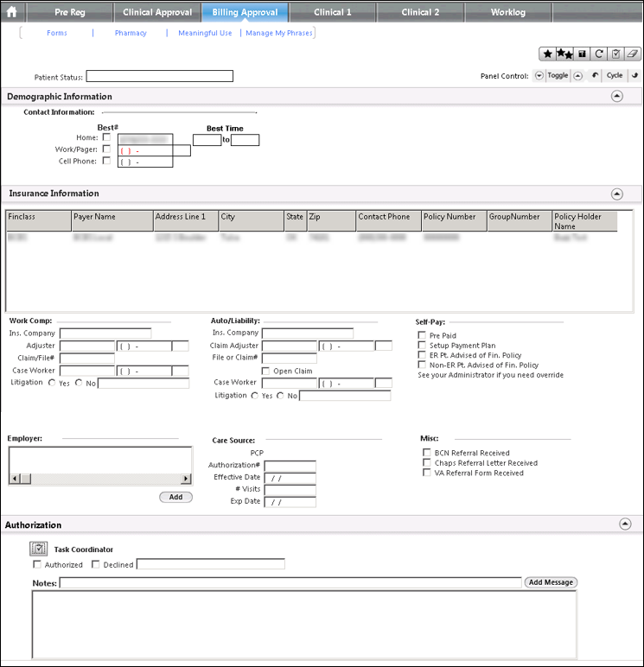Open the clipboard checkmark toolbar icon
Viewport: 644px width, 667px height.
coord(615,54)
